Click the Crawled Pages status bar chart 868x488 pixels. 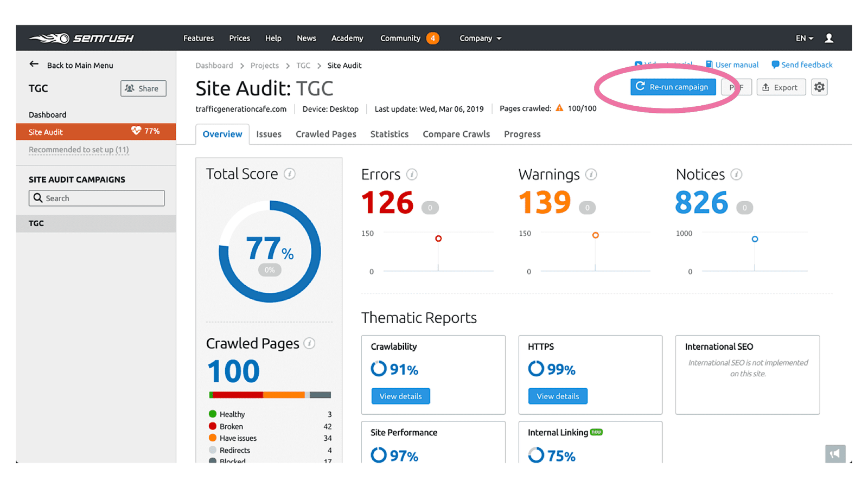(x=269, y=395)
